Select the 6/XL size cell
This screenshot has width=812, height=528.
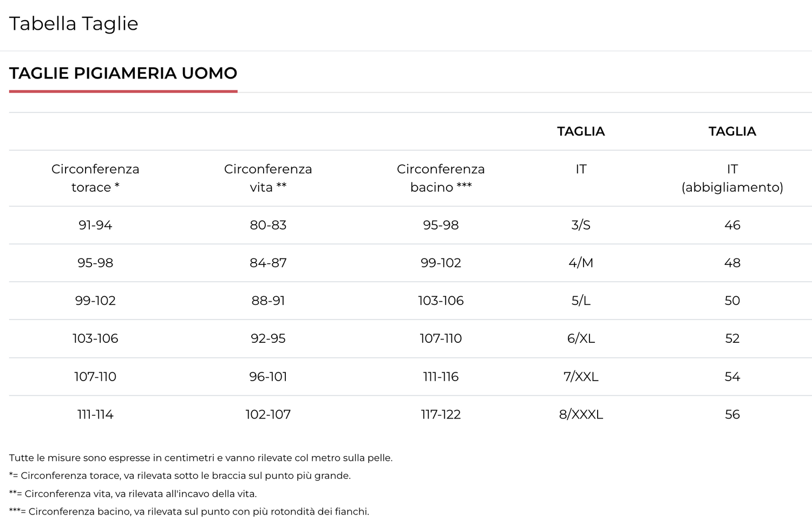tap(581, 339)
